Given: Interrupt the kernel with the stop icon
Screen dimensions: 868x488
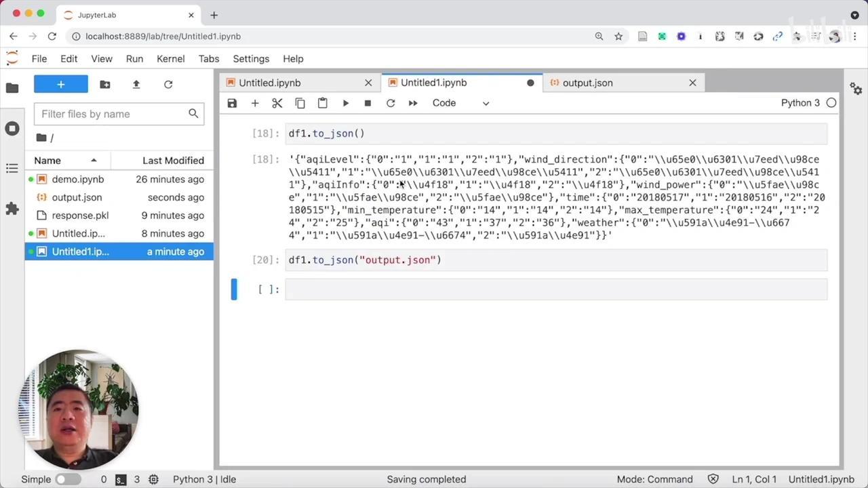Looking at the screenshot, I should coord(368,103).
